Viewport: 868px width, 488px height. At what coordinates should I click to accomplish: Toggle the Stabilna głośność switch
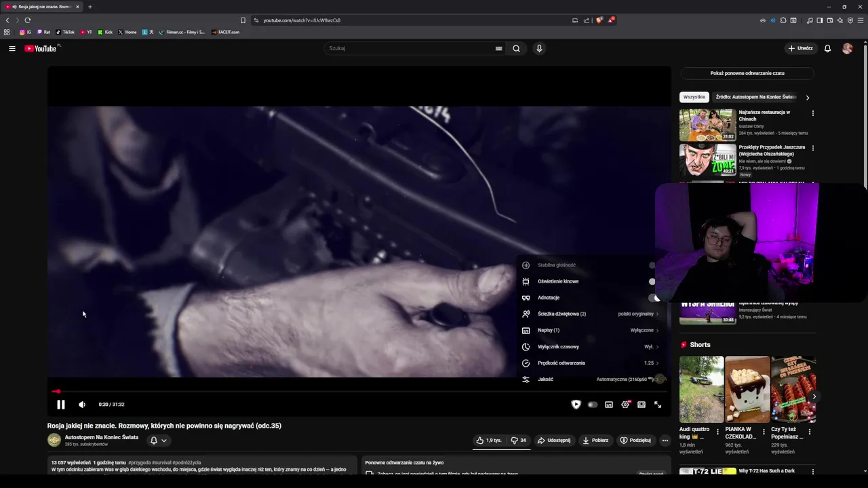pos(652,265)
